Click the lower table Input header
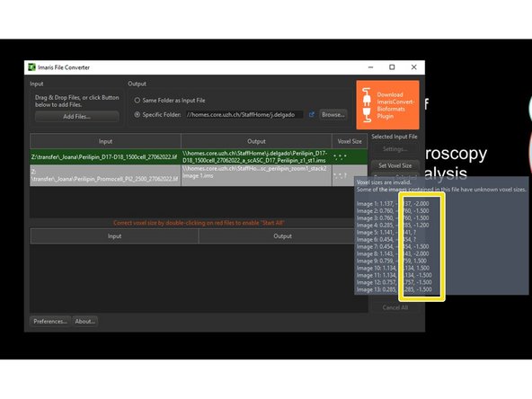This screenshot has width=532, height=399. tap(114, 236)
